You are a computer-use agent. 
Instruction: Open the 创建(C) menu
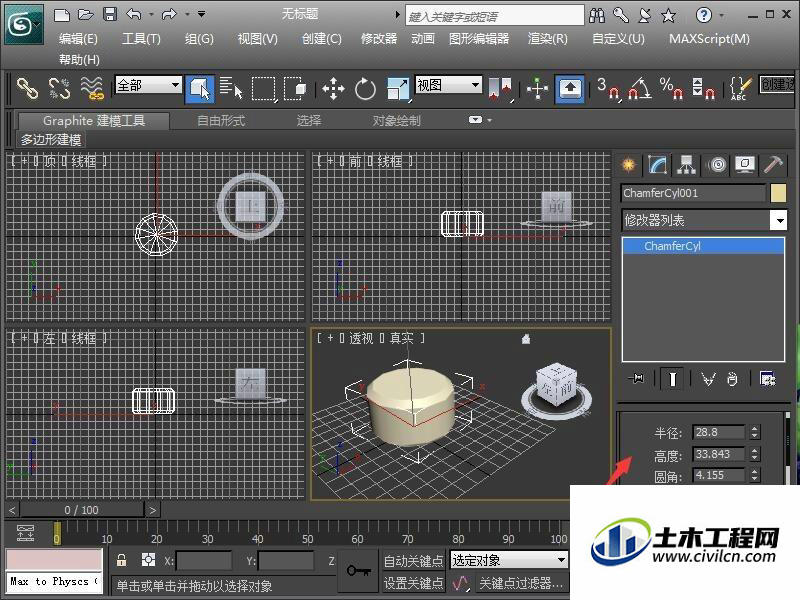coord(321,39)
